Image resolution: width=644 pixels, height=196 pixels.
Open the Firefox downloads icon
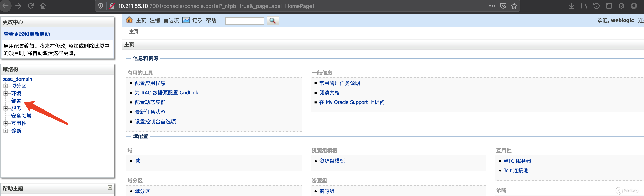(x=571, y=6)
